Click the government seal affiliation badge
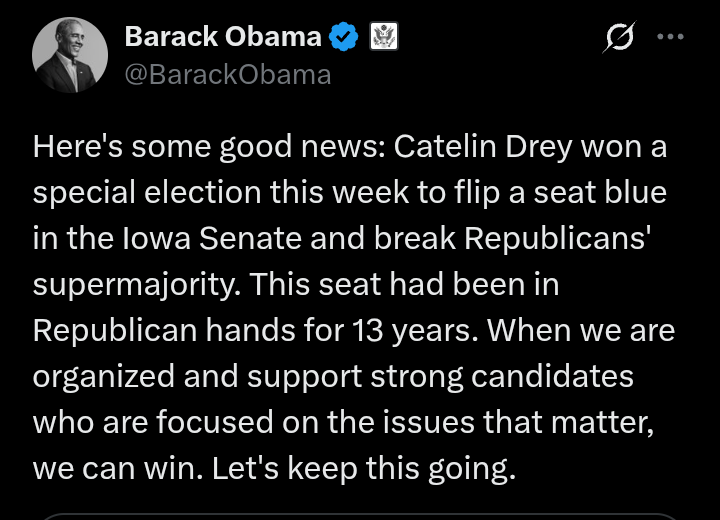The image size is (720, 520). click(x=384, y=38)
